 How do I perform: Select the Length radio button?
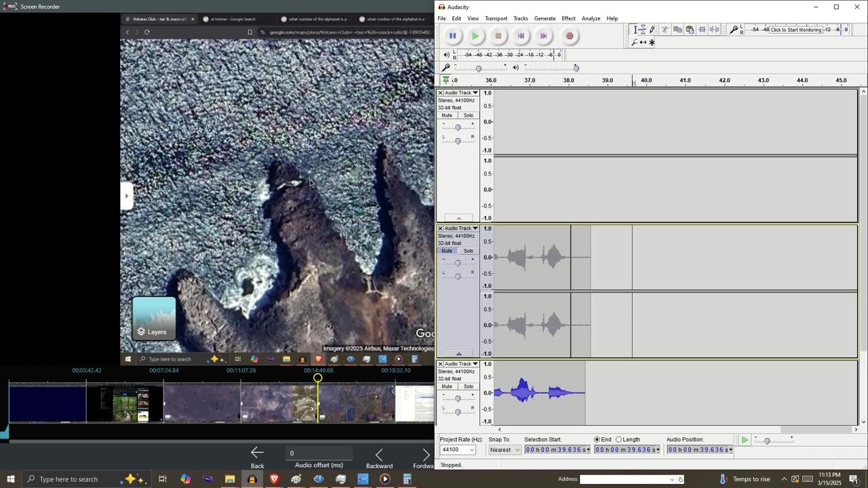[x=618, y=440]
